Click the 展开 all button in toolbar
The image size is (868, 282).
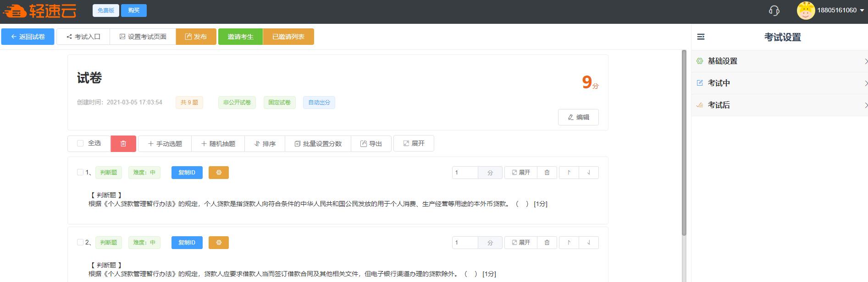point(414,143)
